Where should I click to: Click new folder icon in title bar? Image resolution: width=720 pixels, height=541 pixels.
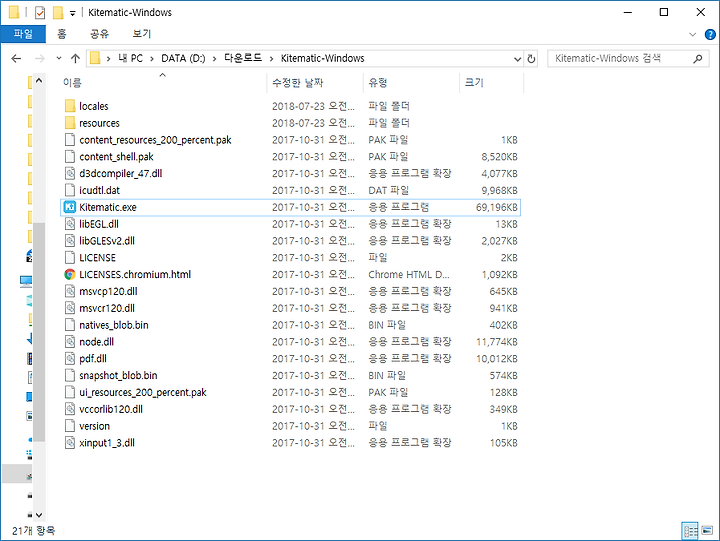click(58, 13)
